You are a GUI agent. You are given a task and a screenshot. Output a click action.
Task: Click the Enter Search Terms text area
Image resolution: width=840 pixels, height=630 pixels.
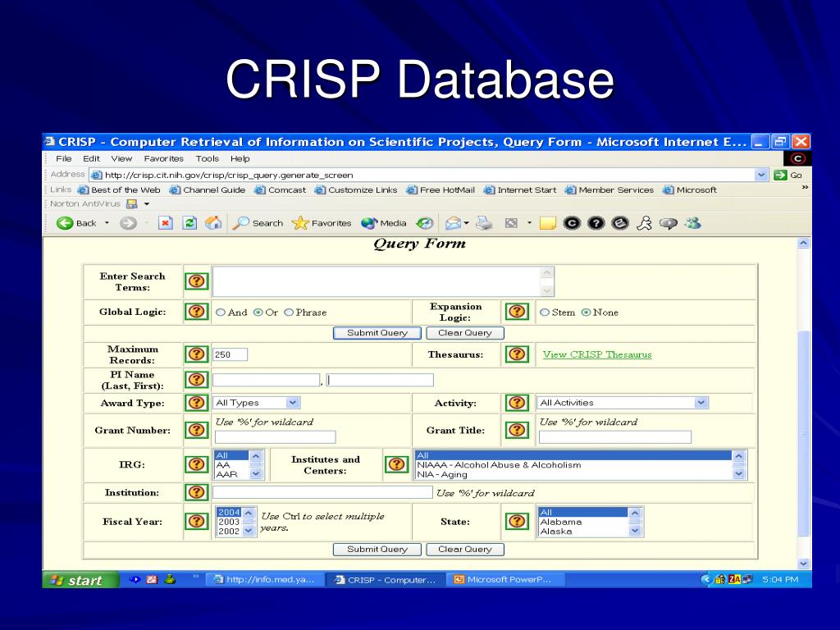pyautogui.click(x=383, y=281)
